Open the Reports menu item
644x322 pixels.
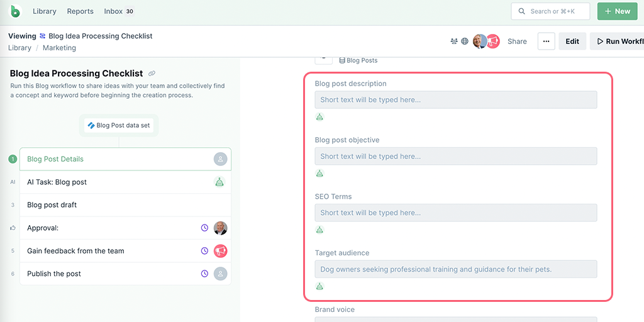[x=80, y=11]
